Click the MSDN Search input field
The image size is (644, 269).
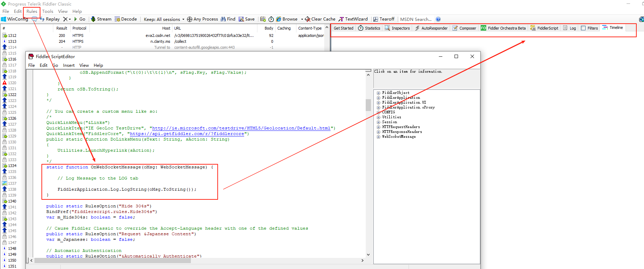point(416,19)
